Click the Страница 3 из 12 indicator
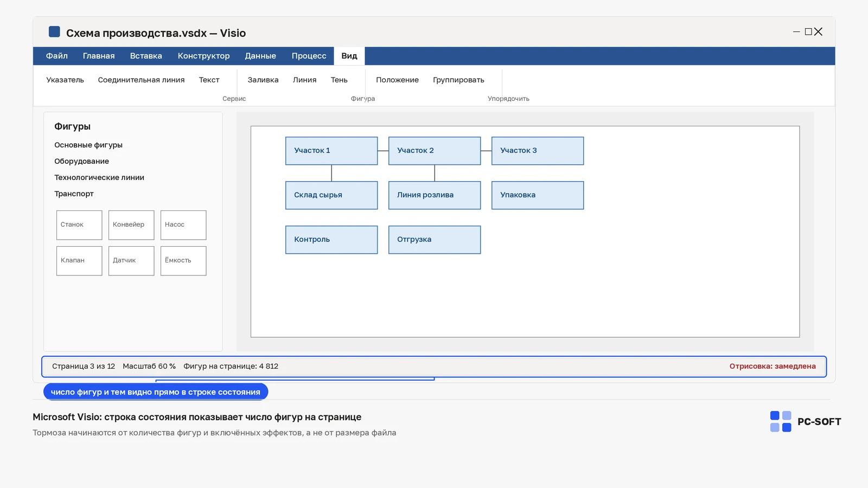Image resolution: width=868 pixels, height=488 pixels. click(x=84, y=367)
